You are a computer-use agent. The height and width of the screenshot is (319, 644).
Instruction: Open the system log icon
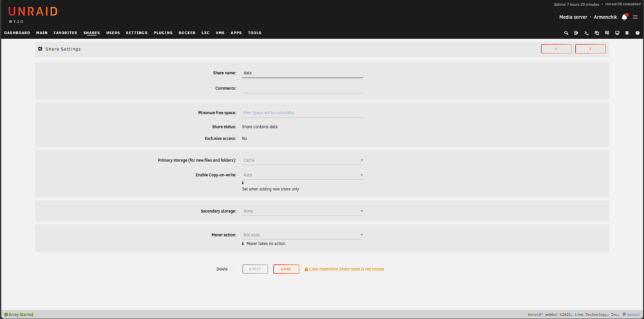[x=627, y=33]
